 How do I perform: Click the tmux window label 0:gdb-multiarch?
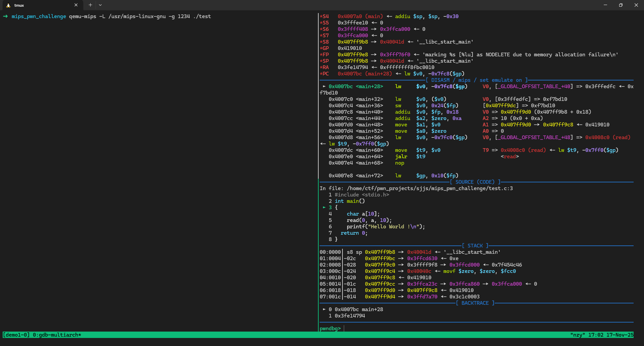(x=57, y=335)
